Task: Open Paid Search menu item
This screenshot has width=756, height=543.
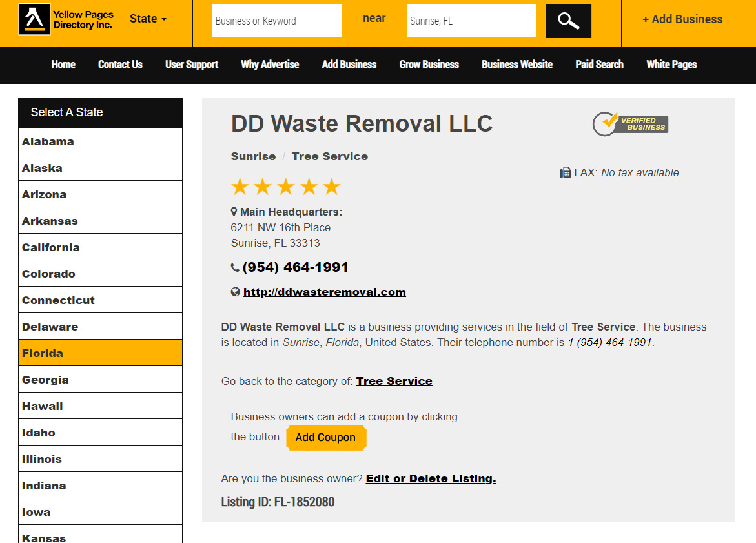Action: (x=599, y=65)
